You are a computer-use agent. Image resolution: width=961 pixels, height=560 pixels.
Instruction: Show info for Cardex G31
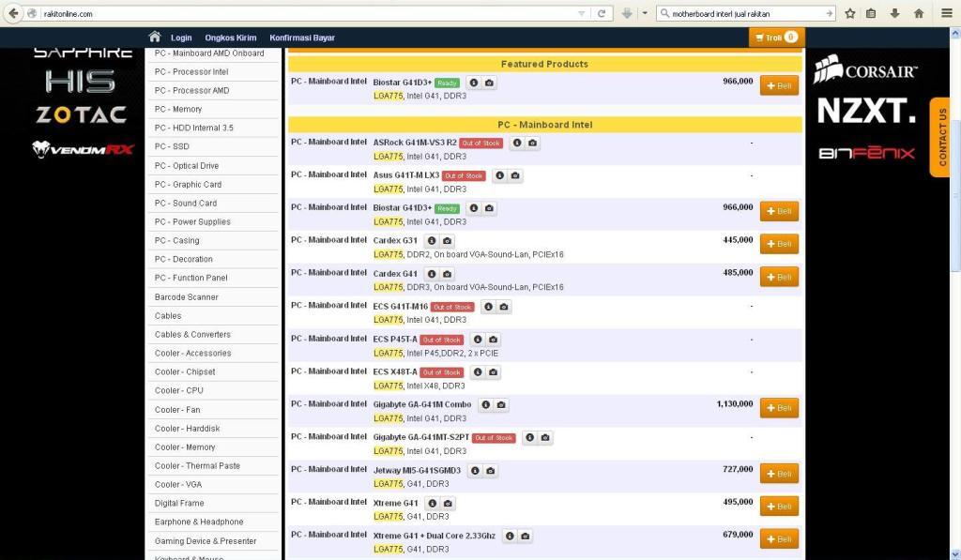pyautogui.click(x=432, y=241)
